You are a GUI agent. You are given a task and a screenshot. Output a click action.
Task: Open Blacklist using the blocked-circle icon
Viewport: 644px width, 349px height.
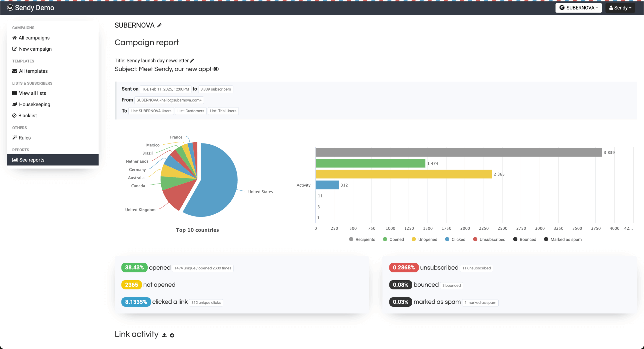point(15,115)
